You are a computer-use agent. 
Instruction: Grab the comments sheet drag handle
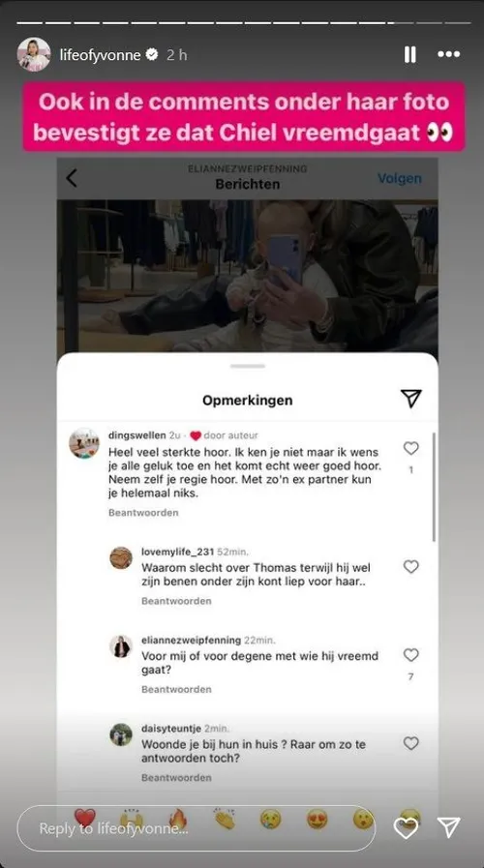click(248, 366)
